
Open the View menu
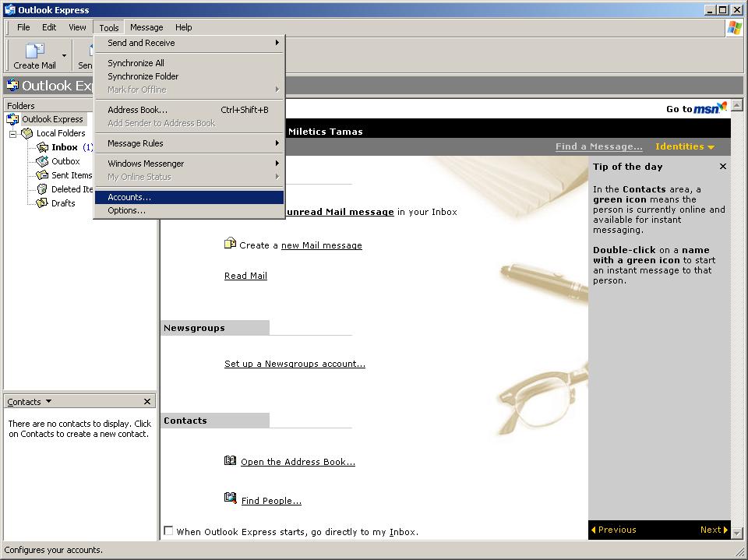[x=77, y=27]
